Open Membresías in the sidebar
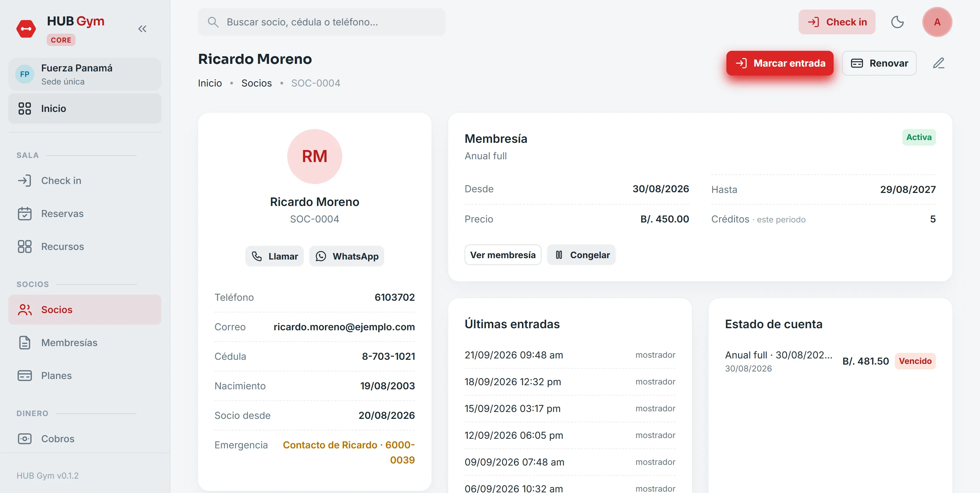 [85, 343]
